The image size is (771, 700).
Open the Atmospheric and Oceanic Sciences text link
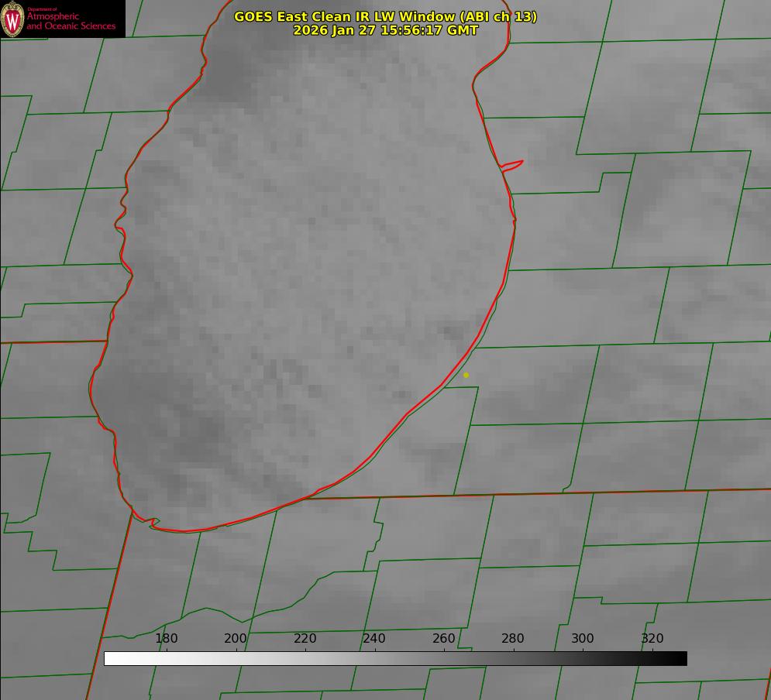coord(71,21)
